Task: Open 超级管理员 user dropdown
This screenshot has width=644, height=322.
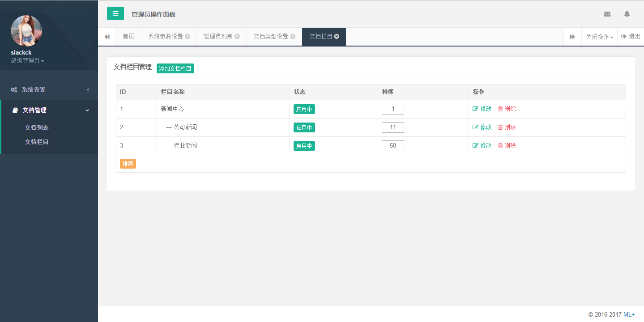Action: (27, 60)
